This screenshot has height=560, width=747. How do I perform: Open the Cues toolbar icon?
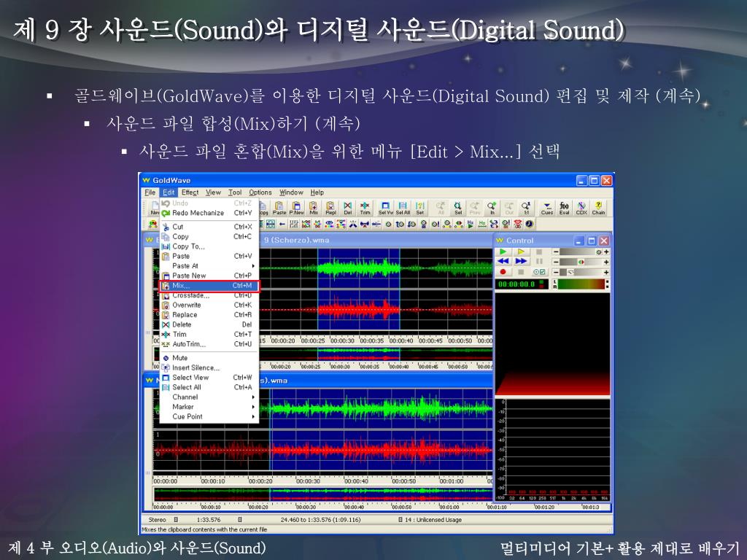[x=547, y=208]
